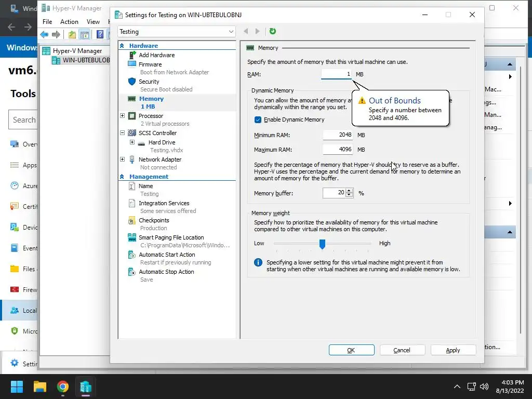The height and width of the screenshot is (399, 532).
Task: Select Add Hardware in settings tree
Action: tap(156, 55)
